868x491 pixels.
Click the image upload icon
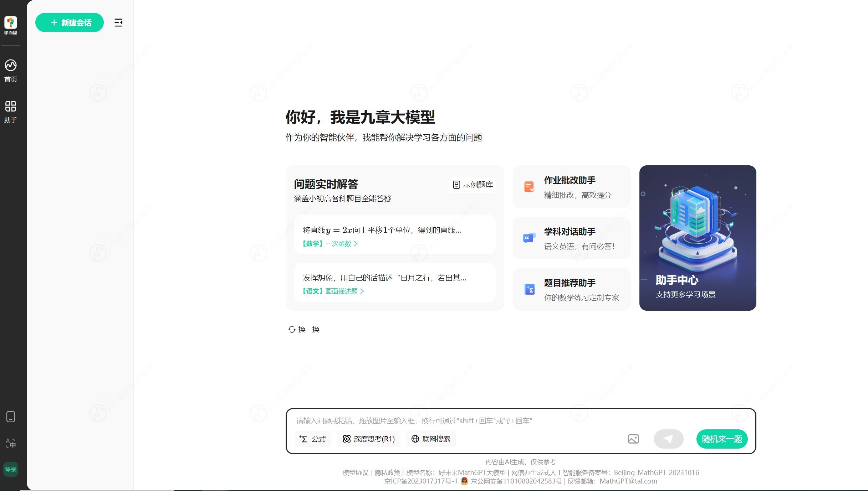(633, 439)
